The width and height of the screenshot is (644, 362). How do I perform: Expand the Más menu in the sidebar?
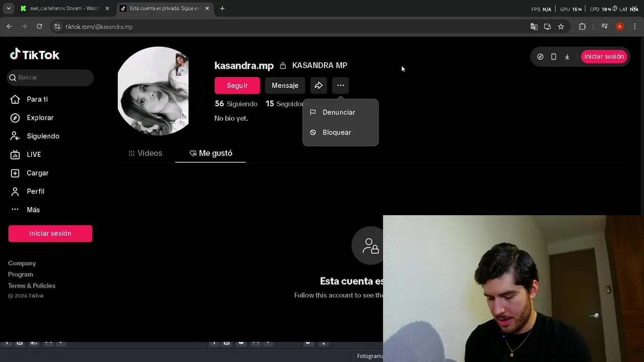(26, 210)
